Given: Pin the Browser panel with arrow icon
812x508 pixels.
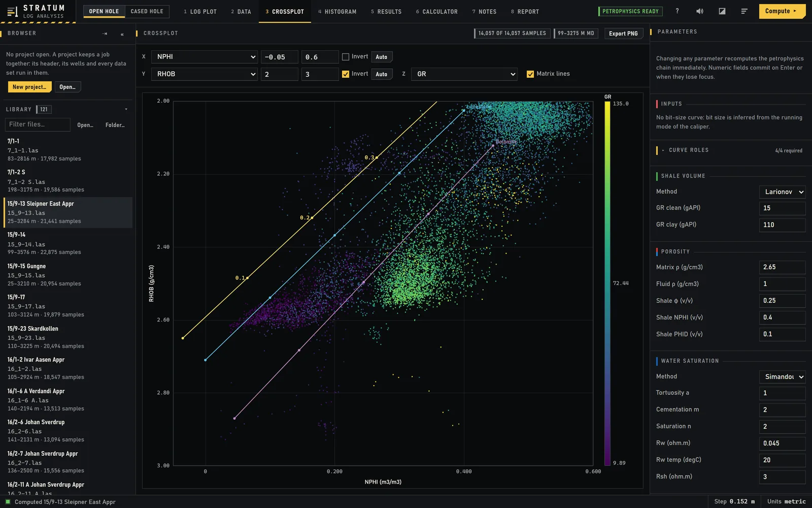Looking at the screenshot, I should click(105, 34).
